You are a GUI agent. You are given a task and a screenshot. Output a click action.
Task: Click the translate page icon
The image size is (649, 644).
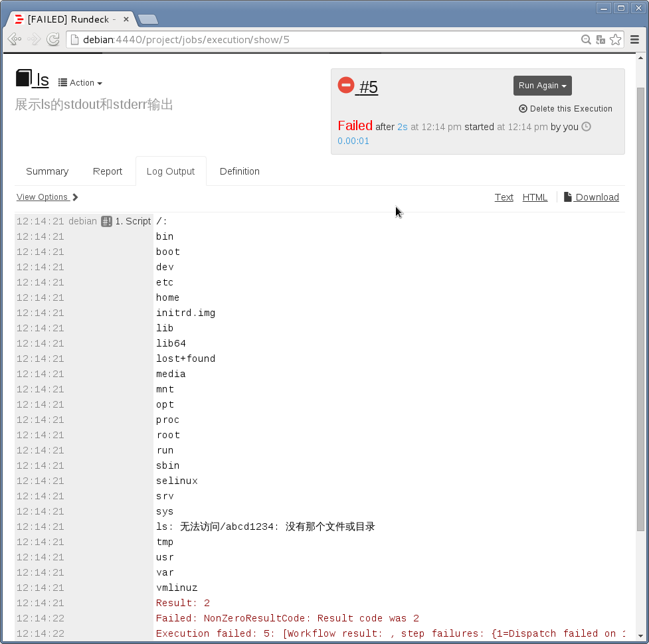tap(601, 40)
